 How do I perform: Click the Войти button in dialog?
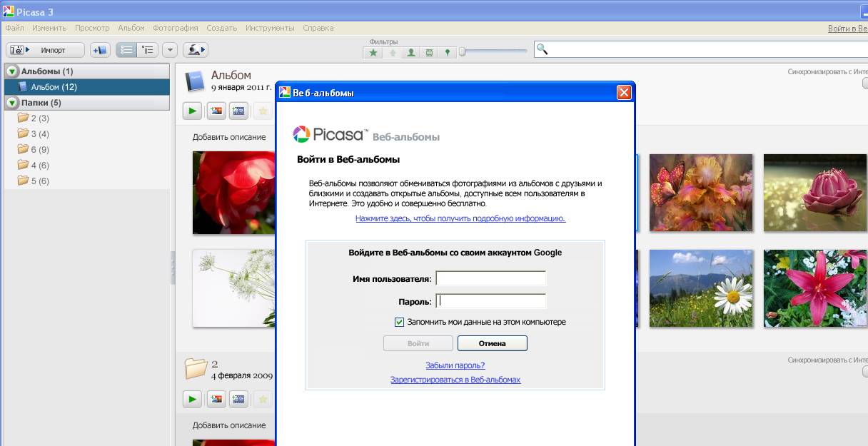pos(418,343)
